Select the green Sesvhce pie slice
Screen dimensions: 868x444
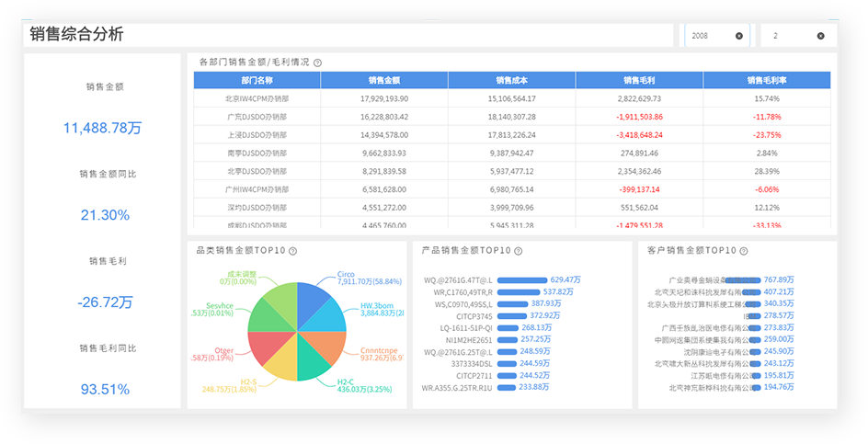pyautogui.click(x=266, y=316)
